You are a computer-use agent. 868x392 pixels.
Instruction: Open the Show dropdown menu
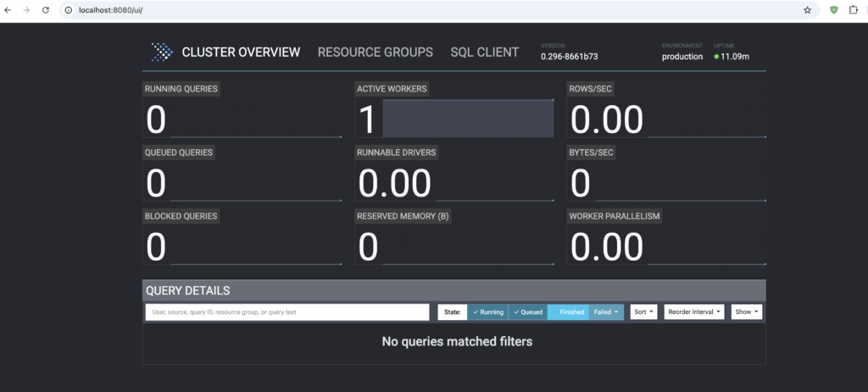click(x=747, y=312)
